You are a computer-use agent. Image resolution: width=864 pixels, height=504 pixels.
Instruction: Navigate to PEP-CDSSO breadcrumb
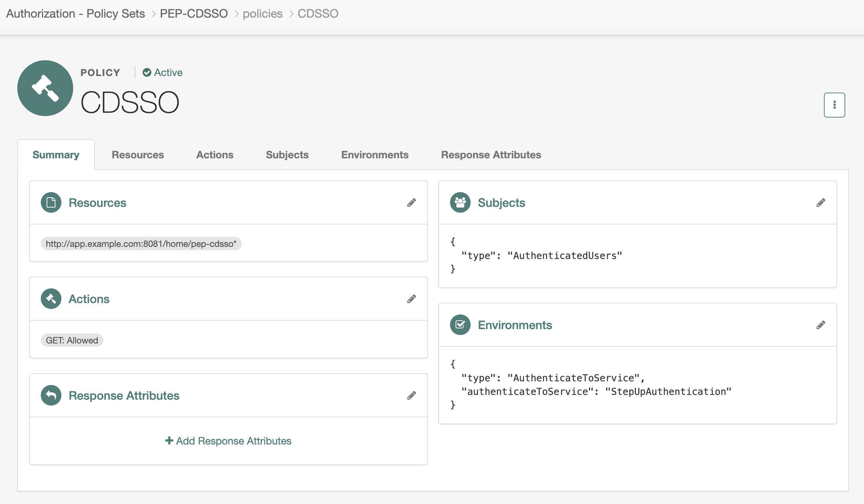[x=194, y=14]
